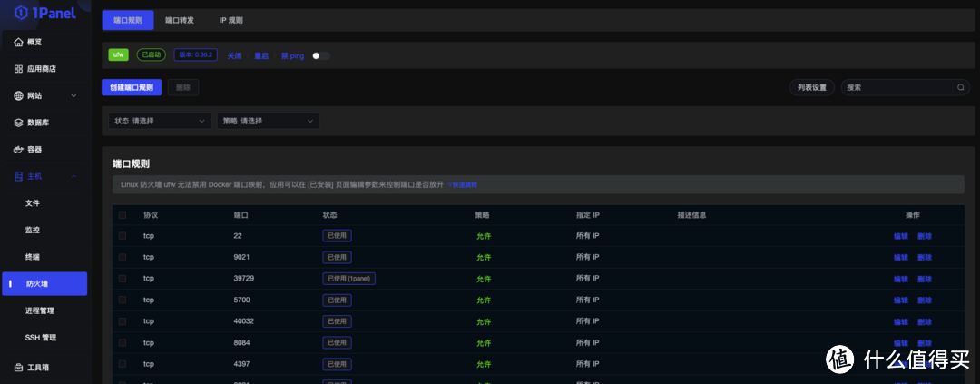Select 防火墙 firewall in the sidebar
The height and width of the screenshot is (384, 980).
pyautogui.click(x=45, y=283)
